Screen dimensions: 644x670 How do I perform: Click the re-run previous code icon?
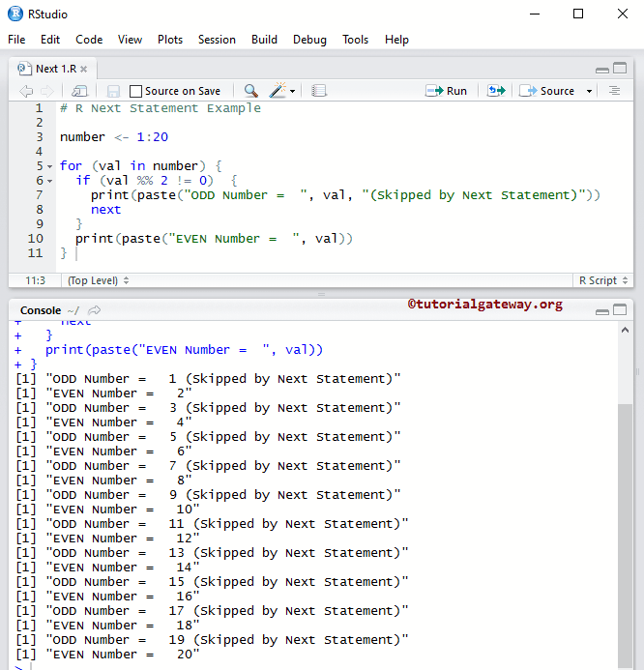tap(496, 91)
